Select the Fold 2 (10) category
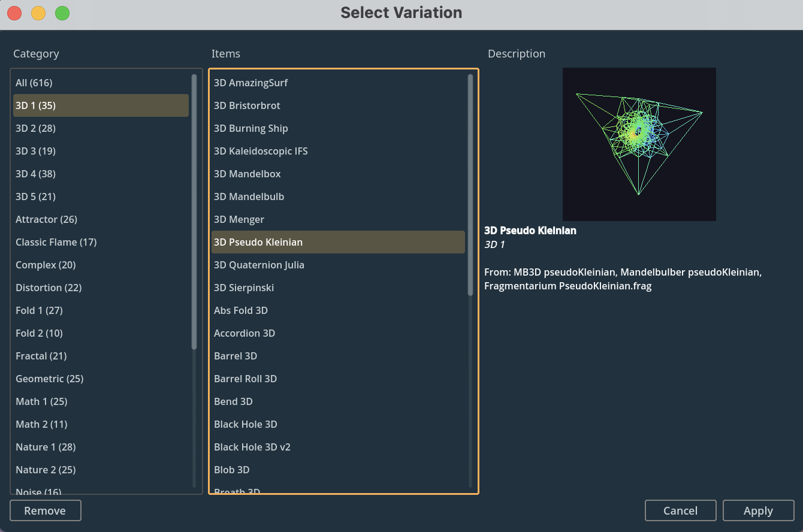803x532 pixels. click(x=101, y=333)
